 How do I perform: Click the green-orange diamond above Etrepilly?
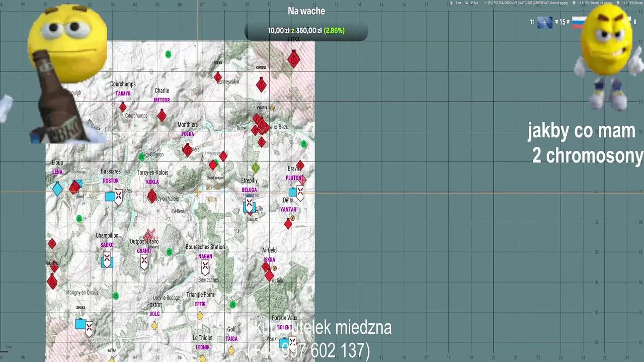click(256, 167)
